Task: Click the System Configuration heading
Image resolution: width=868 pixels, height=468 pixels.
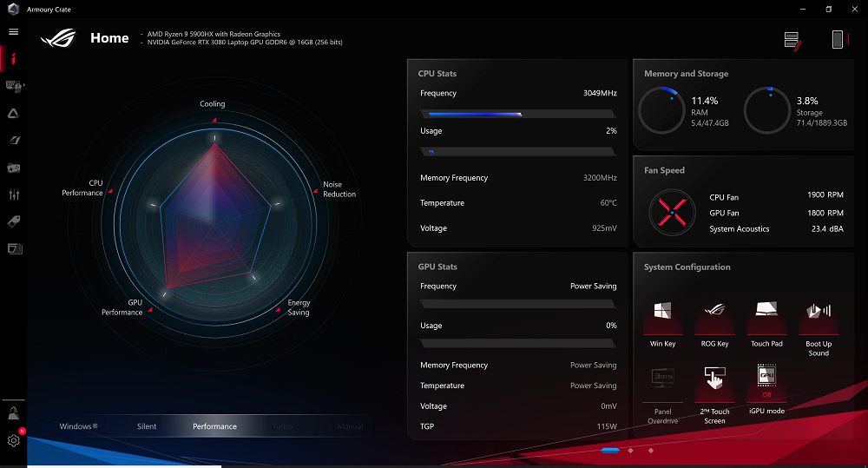Action: pos(687,267)
